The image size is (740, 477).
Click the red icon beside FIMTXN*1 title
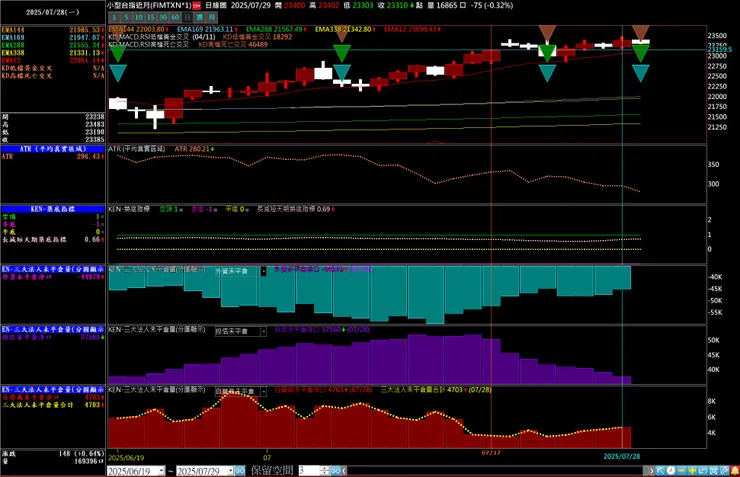click(x=196, y=6)
